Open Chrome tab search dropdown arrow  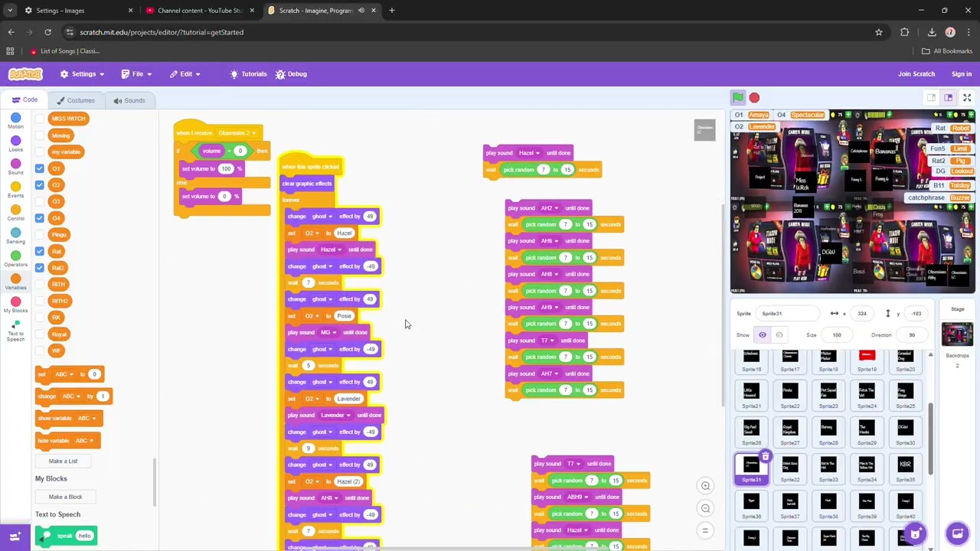(10, 11)
